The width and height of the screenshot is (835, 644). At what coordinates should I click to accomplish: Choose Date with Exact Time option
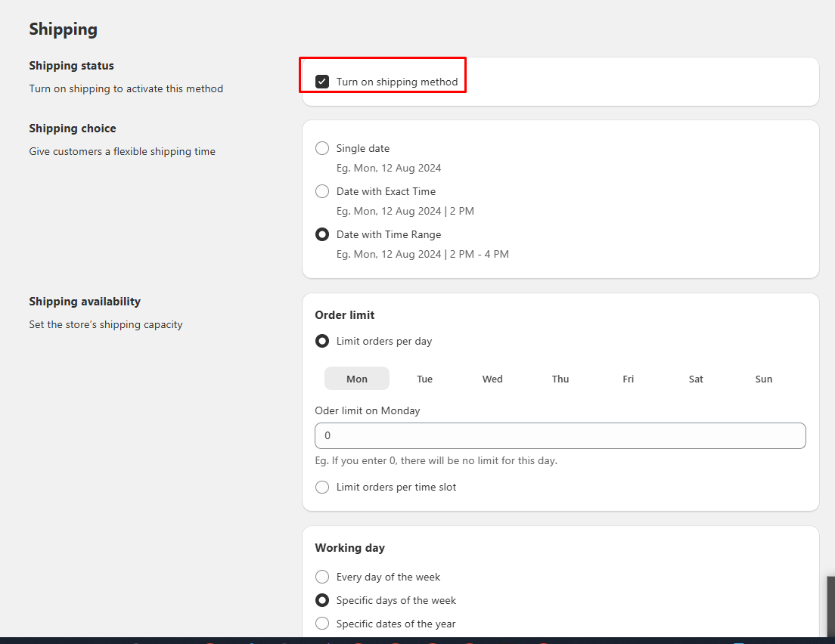pyautogui.click(x=322, y=191)
